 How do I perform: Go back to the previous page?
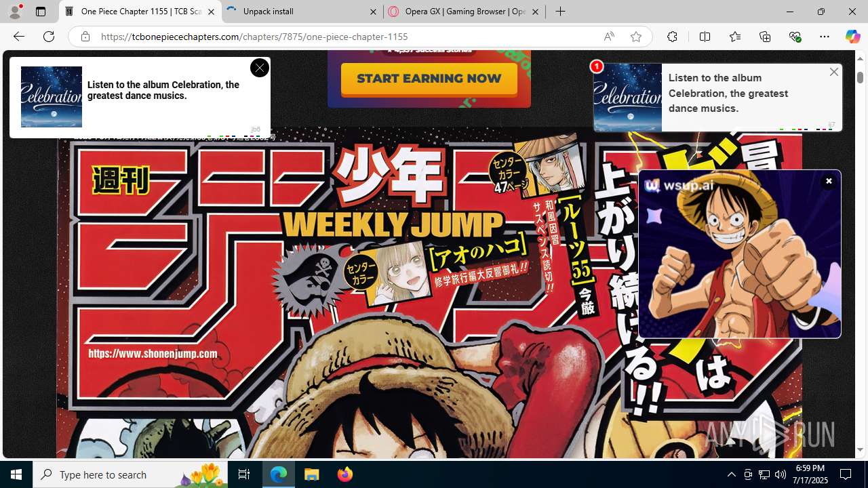pyautogui.click(x=19, y=37)
